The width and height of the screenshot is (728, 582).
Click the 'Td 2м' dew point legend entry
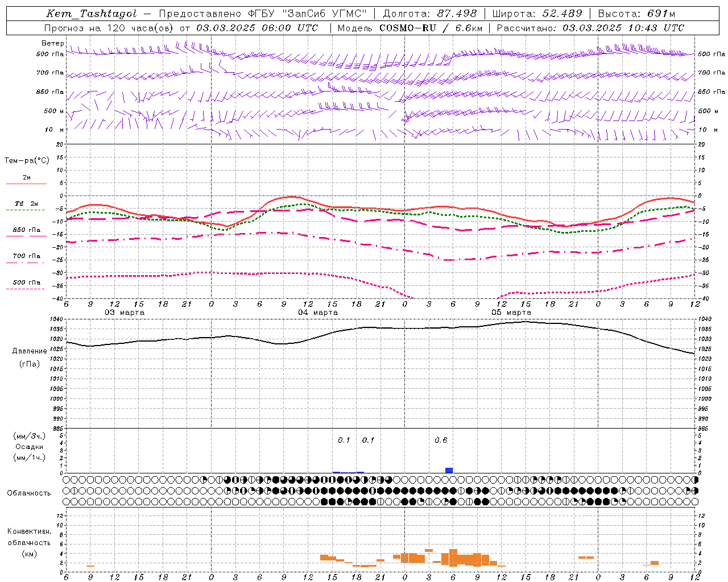click(x=26, y=203)
